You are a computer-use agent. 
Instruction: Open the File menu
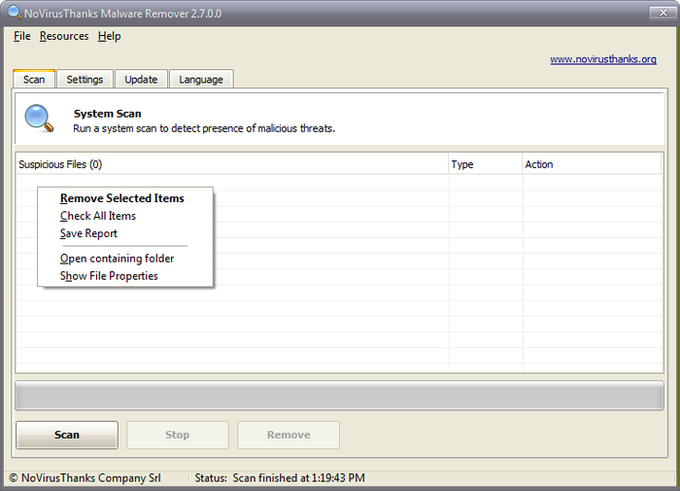(22, 36)
